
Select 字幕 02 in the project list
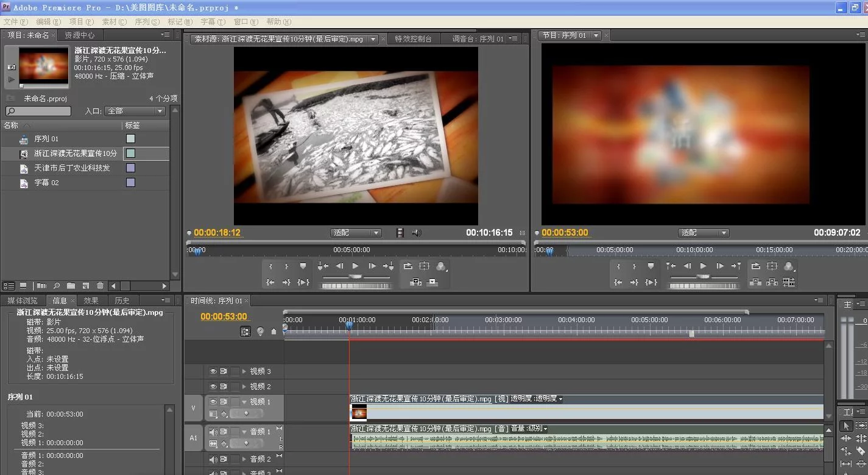[46, 183]
